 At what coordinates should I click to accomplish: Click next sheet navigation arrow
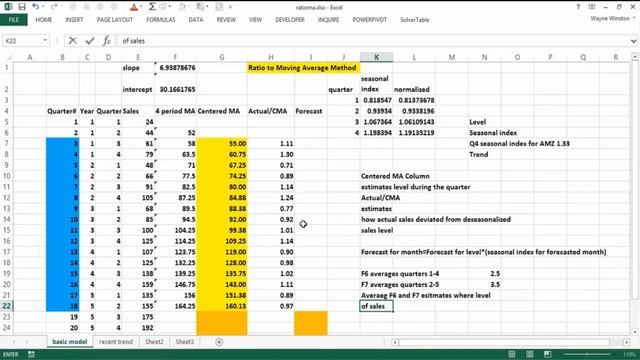(27, 342)
